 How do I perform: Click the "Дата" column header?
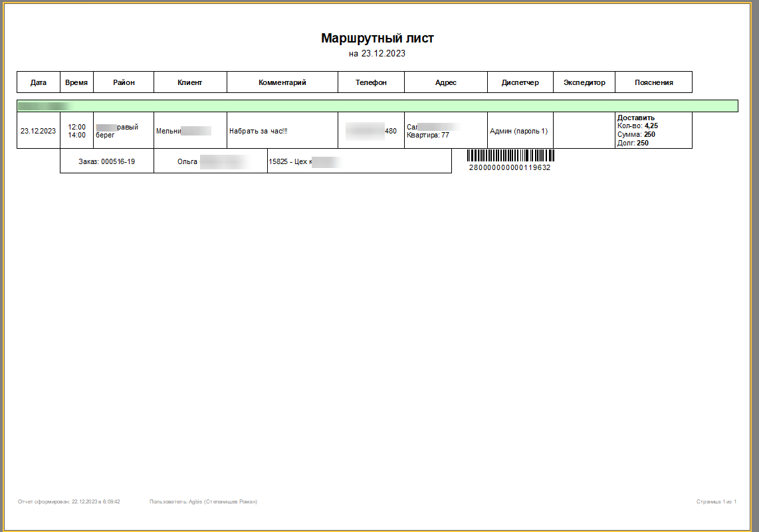[39, 82]
